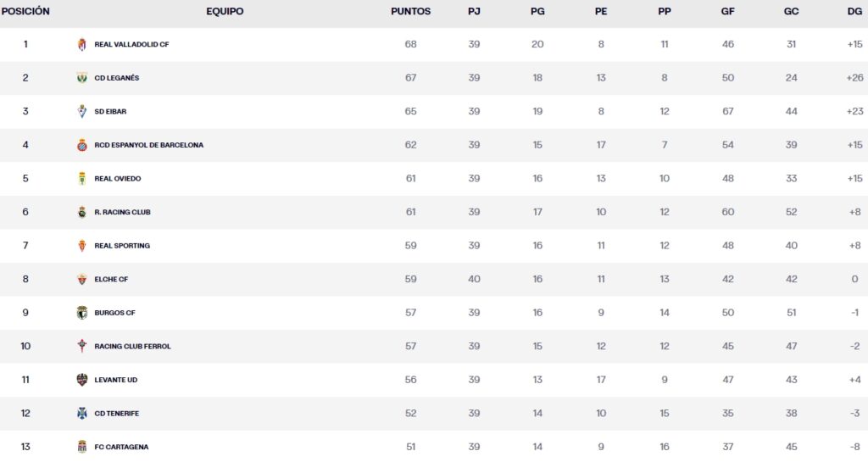Viewport: 868px width, 462px height.
Task: Click the CD Tenerife crest icon
Action: 82,414
